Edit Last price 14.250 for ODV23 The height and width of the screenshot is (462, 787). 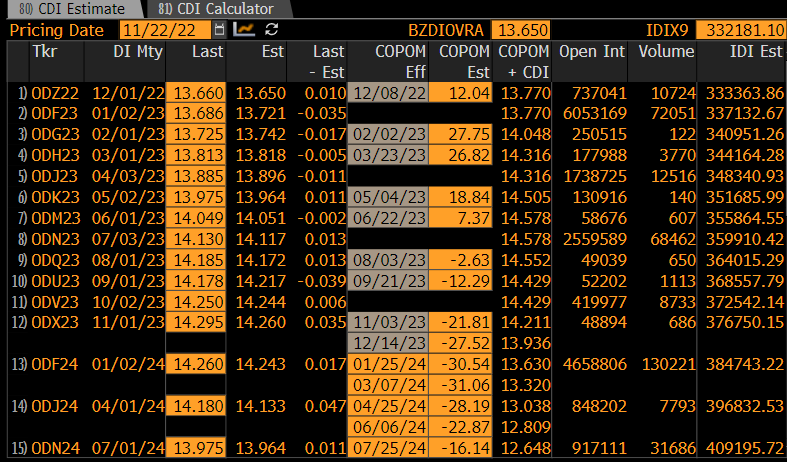[x=196, y=302]
